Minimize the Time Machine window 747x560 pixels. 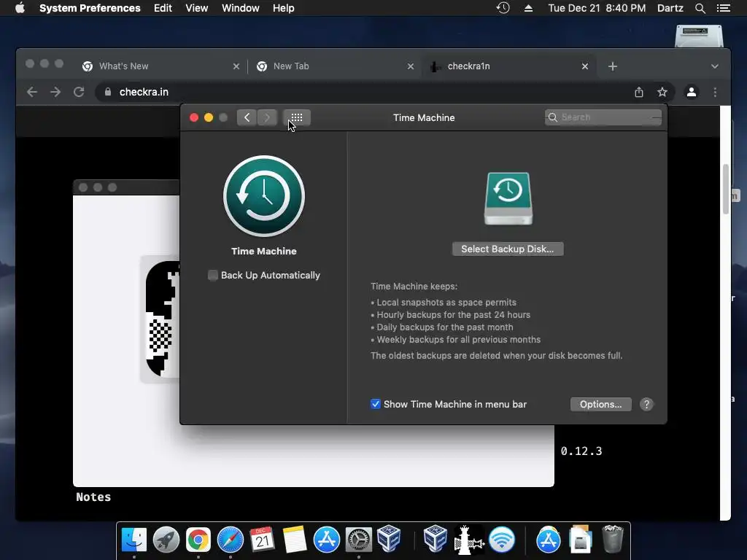point(208,117)
